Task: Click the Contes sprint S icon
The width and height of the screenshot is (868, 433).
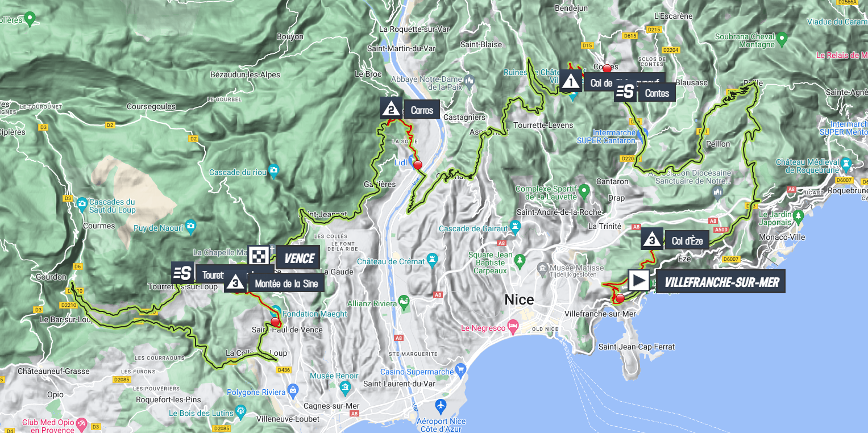Action: [x=625, y=91]
